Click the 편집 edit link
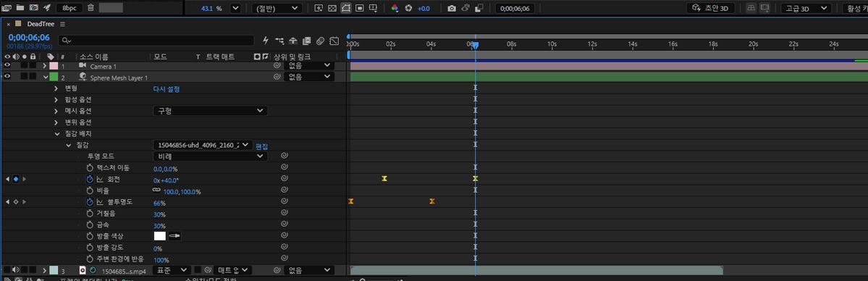 coord(262,146)
